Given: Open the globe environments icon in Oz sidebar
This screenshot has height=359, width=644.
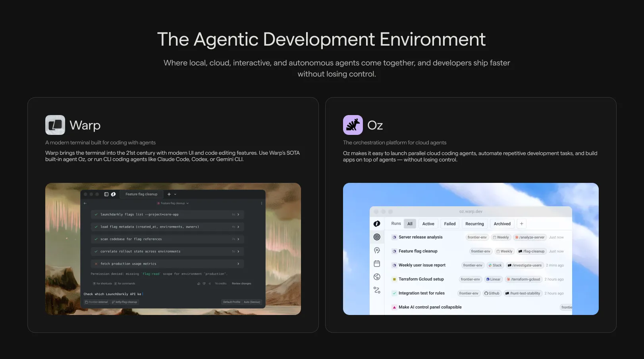Looking at the screenshot, I should (x=377, y=277).
